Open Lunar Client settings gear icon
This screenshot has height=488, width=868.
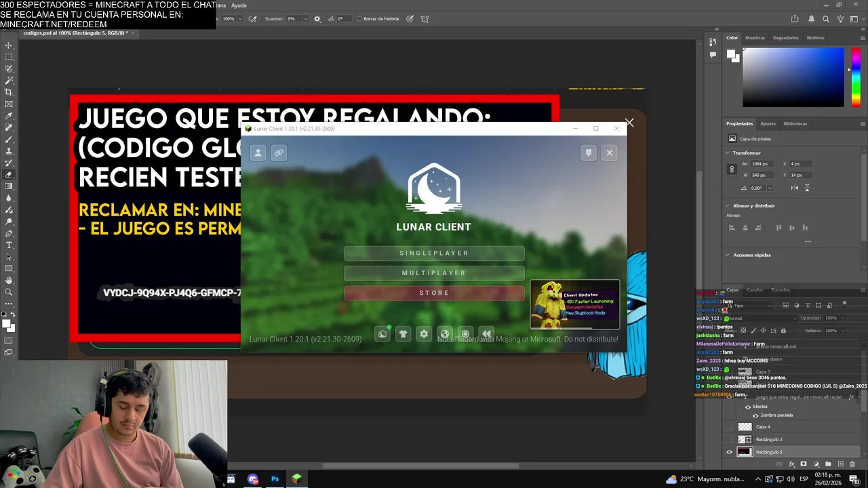424,333
